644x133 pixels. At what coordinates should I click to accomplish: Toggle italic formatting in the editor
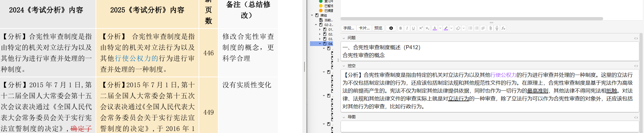pos(407,28)
